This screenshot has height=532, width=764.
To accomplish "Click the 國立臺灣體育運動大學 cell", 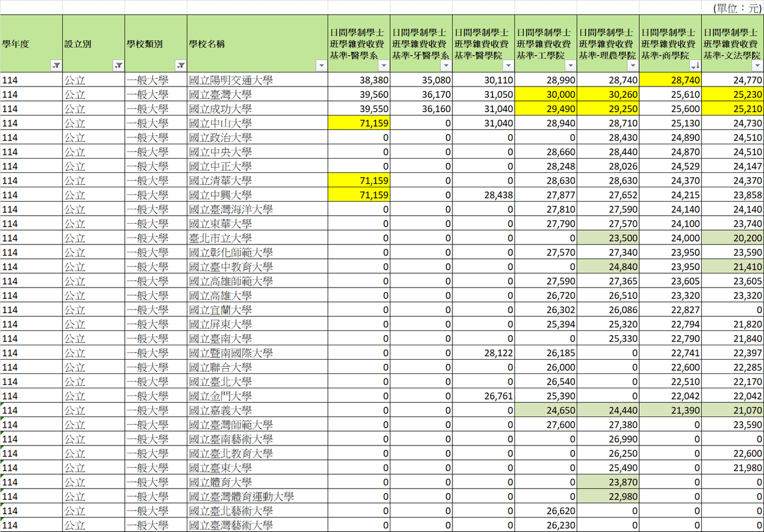I will click(257, 496).
